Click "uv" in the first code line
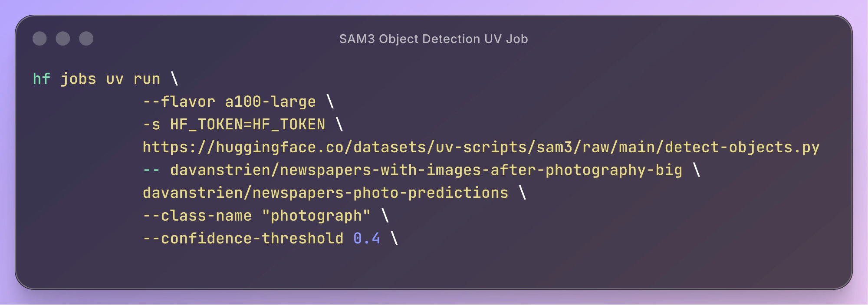Screen dimensions: 868x305 [x=115, y=79]
